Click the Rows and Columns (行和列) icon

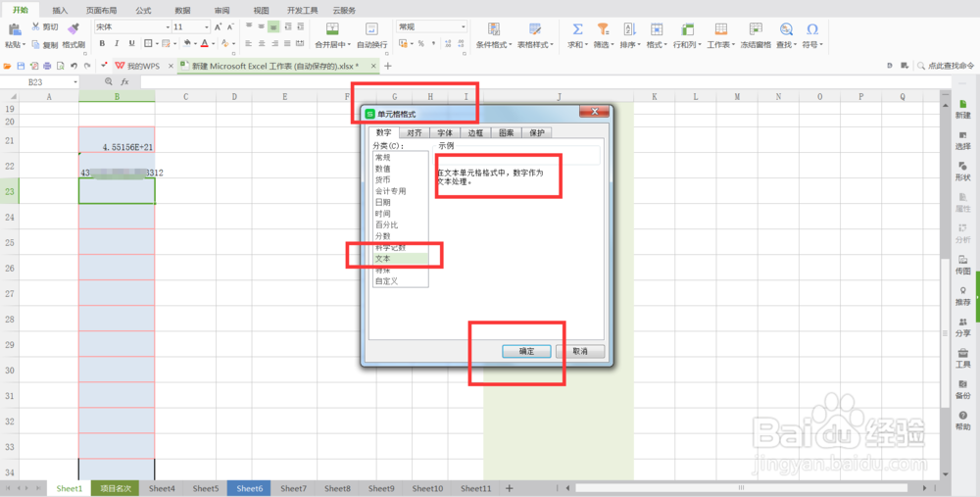pos(688,28)
